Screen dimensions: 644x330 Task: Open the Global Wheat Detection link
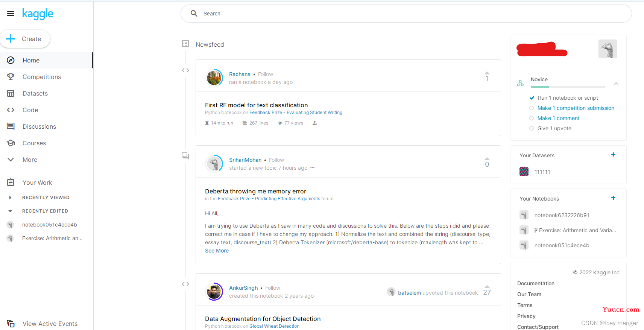tap(274, 326)
